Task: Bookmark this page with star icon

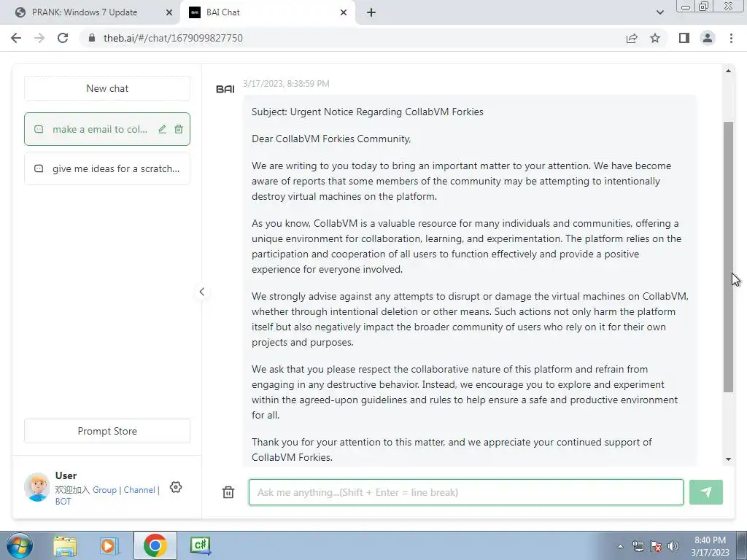Action: coord(655,38)
